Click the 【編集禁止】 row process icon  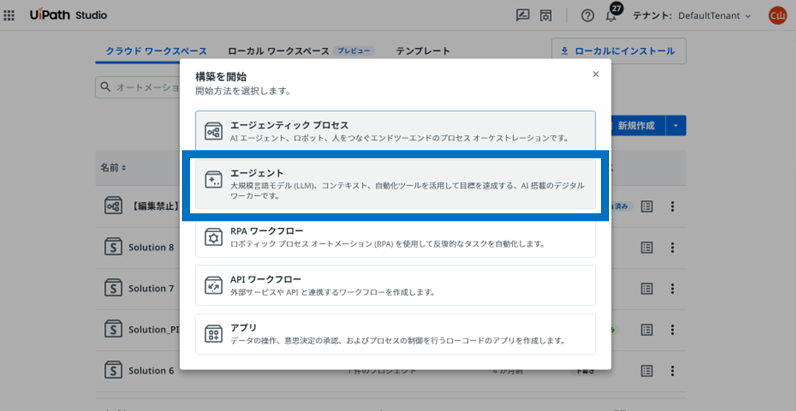113,206
